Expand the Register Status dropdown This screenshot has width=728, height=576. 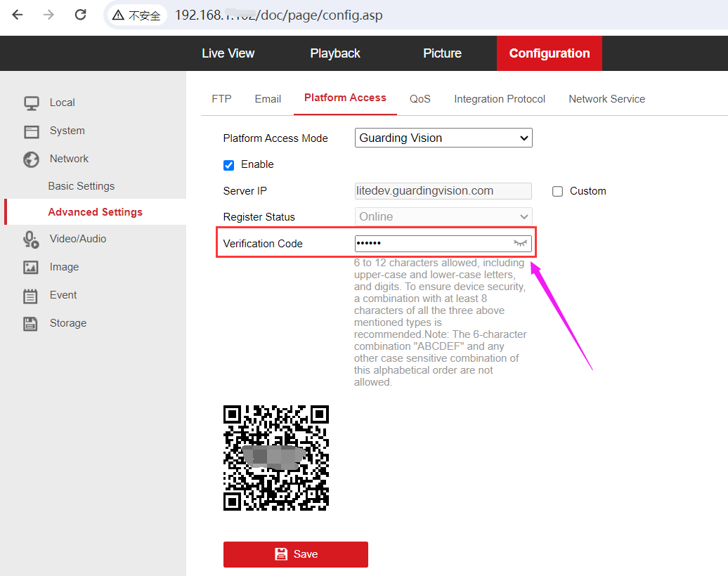click(443, 217)
